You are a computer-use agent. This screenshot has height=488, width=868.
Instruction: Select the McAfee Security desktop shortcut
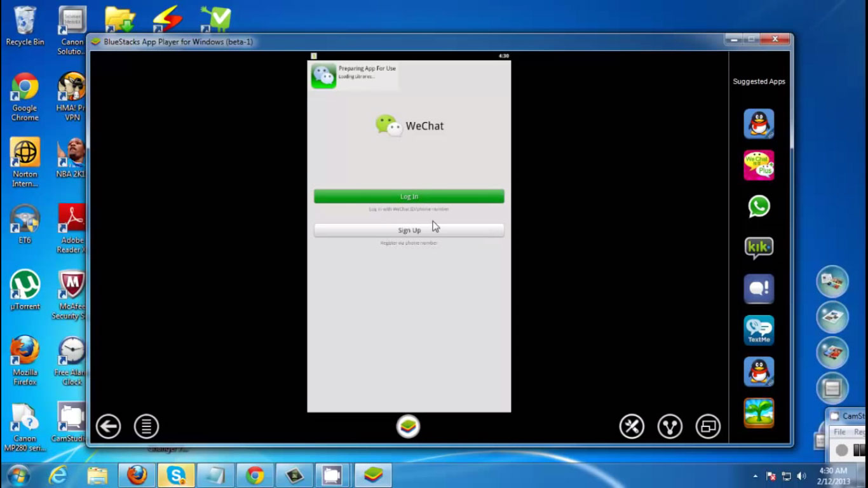[70, 295]
